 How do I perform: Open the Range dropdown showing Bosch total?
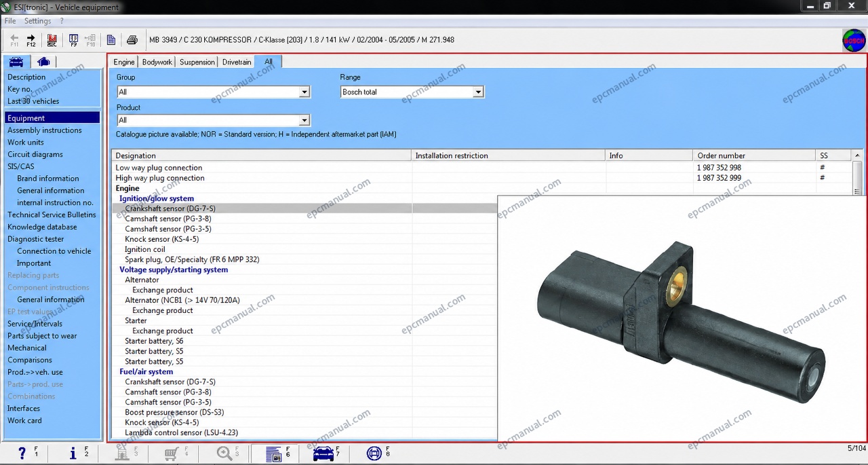[478, 92]
